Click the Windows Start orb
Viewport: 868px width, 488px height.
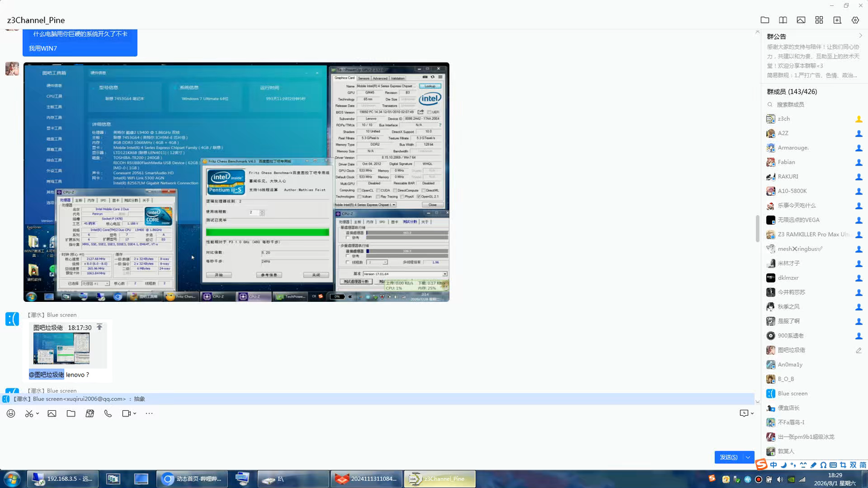click(11, 479)
